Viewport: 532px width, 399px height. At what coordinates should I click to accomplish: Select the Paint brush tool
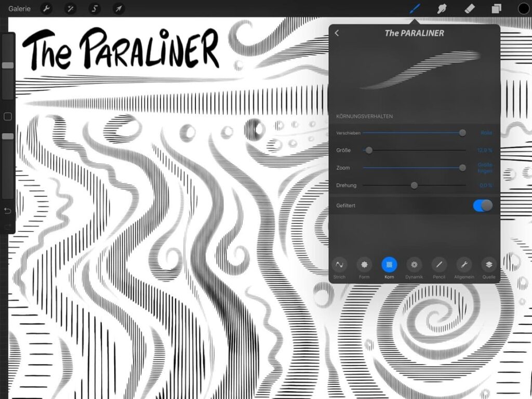tap(415, 8)
